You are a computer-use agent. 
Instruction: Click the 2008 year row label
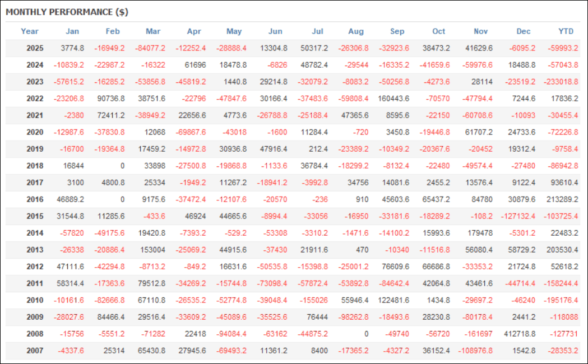(x=35, y=334)
